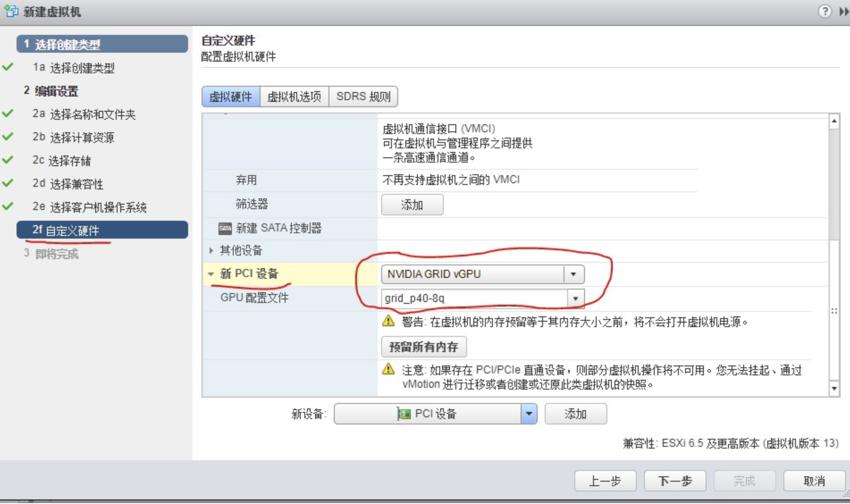850x504 pixels.
Task: Switch to the SDRS 规则 tab
Action: [x=363, y=97]
